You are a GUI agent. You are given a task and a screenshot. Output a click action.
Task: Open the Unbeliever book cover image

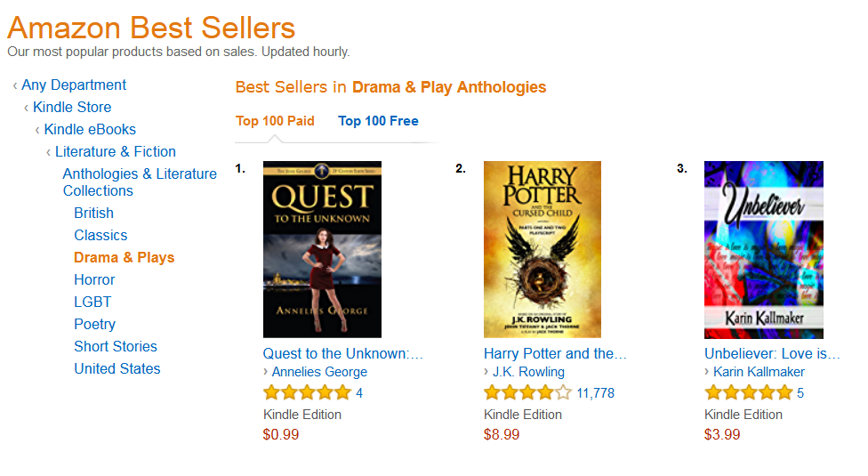(x=764, y=249)
